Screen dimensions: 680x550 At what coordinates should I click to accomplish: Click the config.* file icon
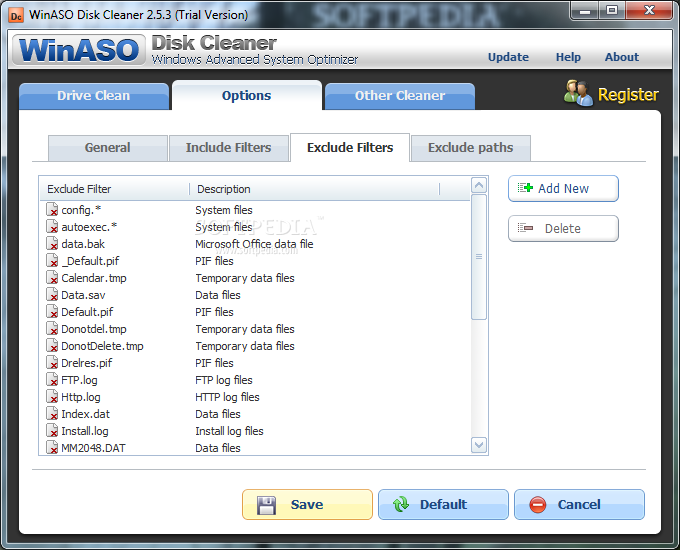[x=52, y=210]
